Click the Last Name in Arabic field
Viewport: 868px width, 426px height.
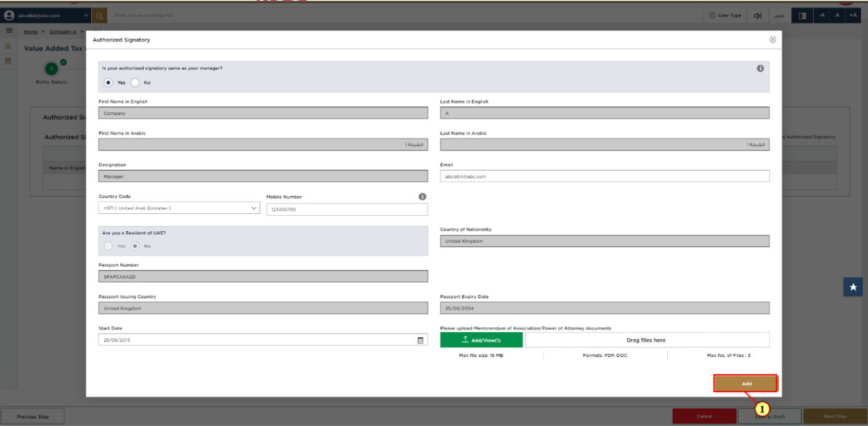click(604, 144)
